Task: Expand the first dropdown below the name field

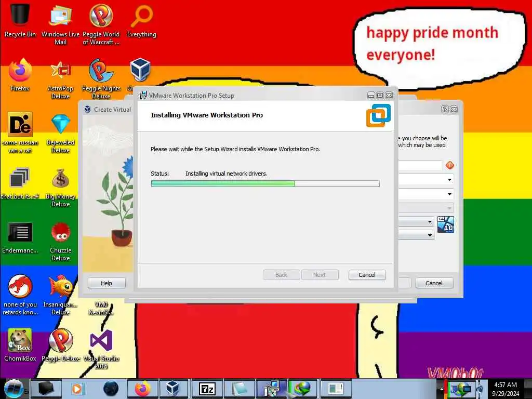Action: pyautogui.click(x=449, y=179)
